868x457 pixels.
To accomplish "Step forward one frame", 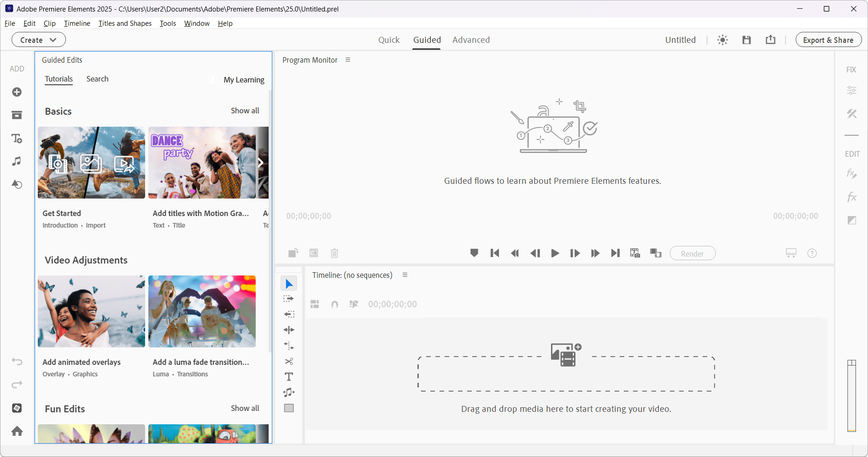I will pyautogui.click(x=575, y=253).
